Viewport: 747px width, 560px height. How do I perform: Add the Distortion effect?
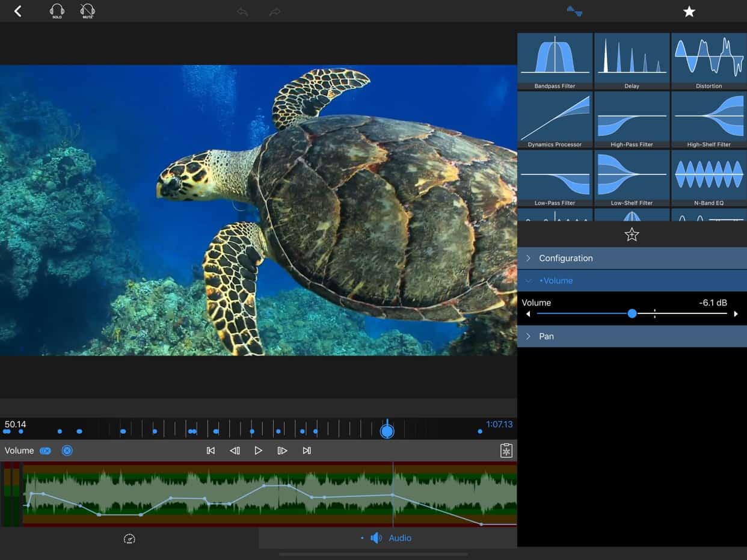click(709, 61)
